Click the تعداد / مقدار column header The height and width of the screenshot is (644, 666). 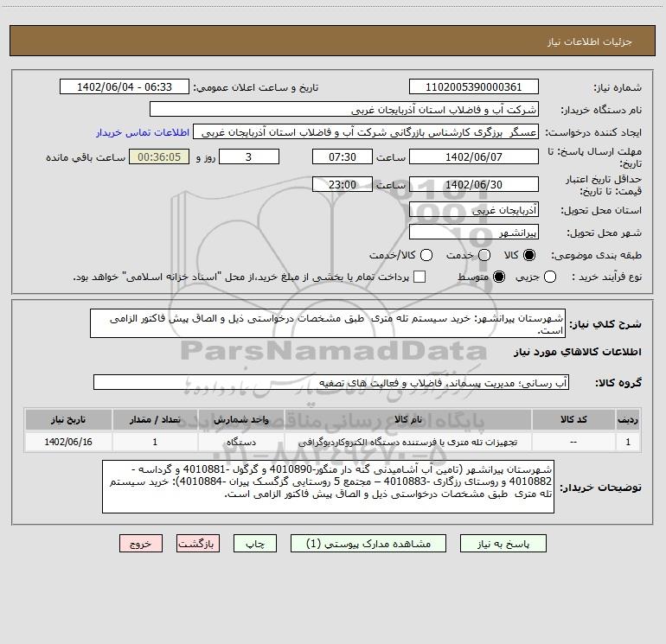click(155, 419)
